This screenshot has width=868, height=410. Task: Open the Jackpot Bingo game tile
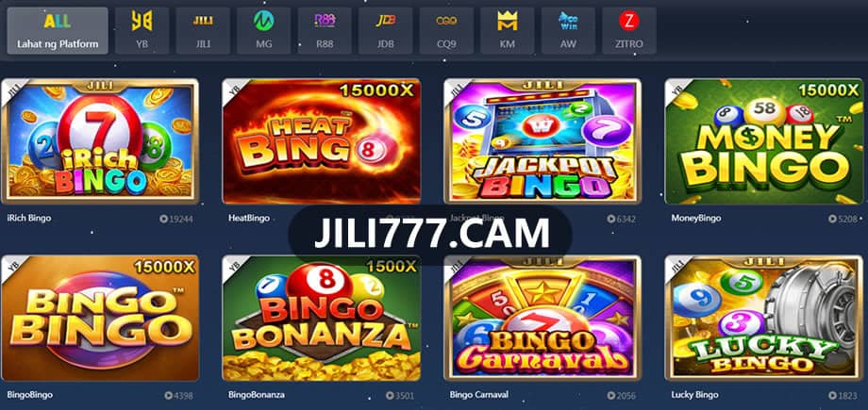[x=542, y=141]
